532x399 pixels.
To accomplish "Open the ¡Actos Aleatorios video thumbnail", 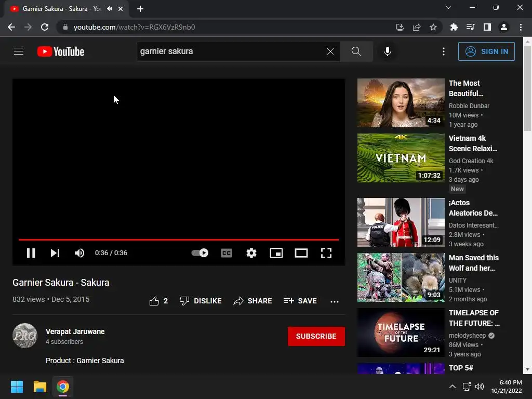I will [x=401, y=222].
